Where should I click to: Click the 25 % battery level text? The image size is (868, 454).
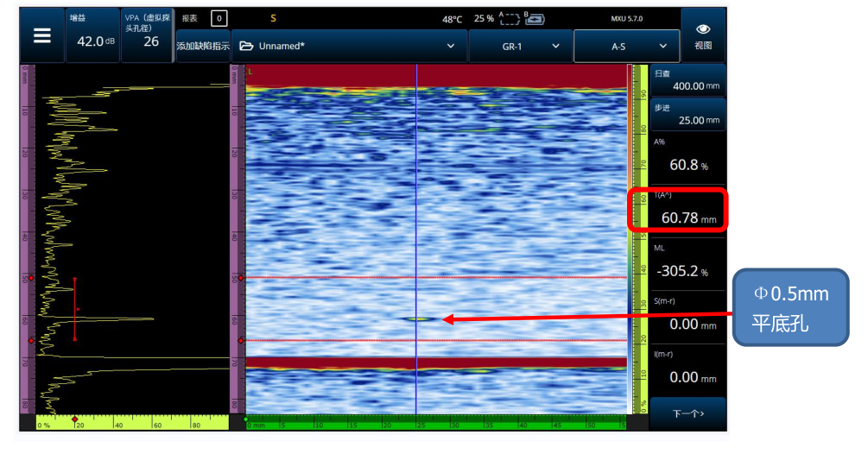tap(484, 19)
